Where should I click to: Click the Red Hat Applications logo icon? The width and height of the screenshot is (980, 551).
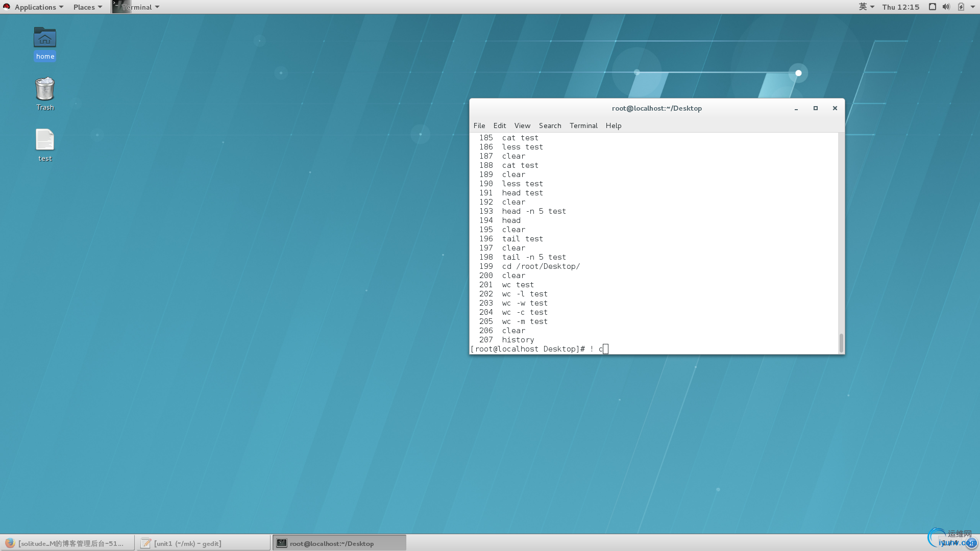[x=7, y=7]
